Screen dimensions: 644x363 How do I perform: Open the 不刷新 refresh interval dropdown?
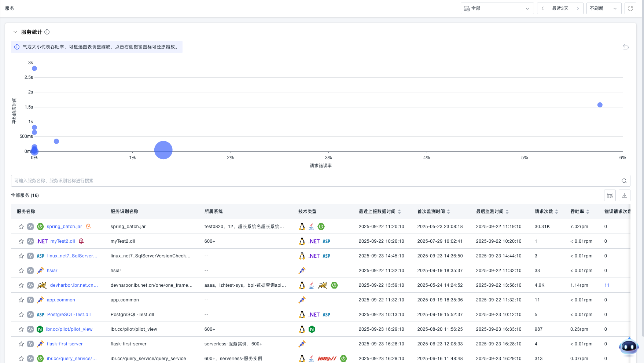coord(603,8)
